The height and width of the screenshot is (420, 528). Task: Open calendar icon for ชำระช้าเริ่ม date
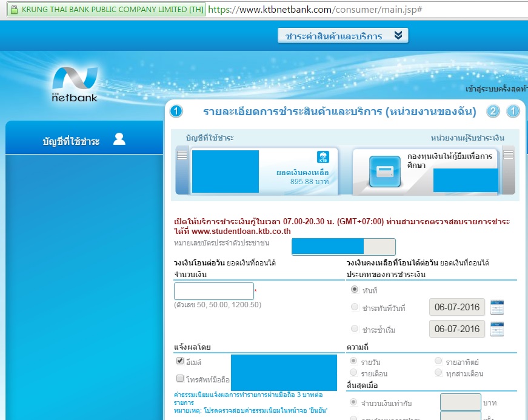[x=497, y=329]
